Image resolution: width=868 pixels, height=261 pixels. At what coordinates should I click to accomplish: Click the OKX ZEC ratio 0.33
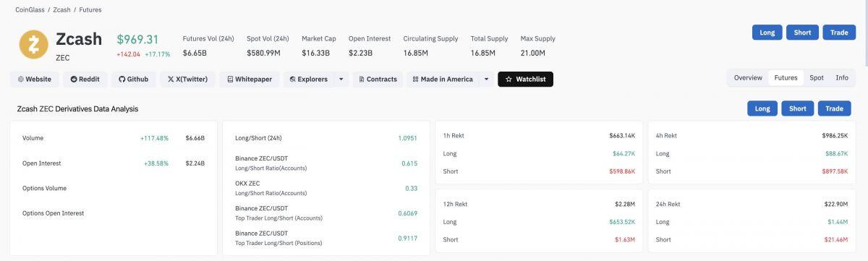[411, 188]
